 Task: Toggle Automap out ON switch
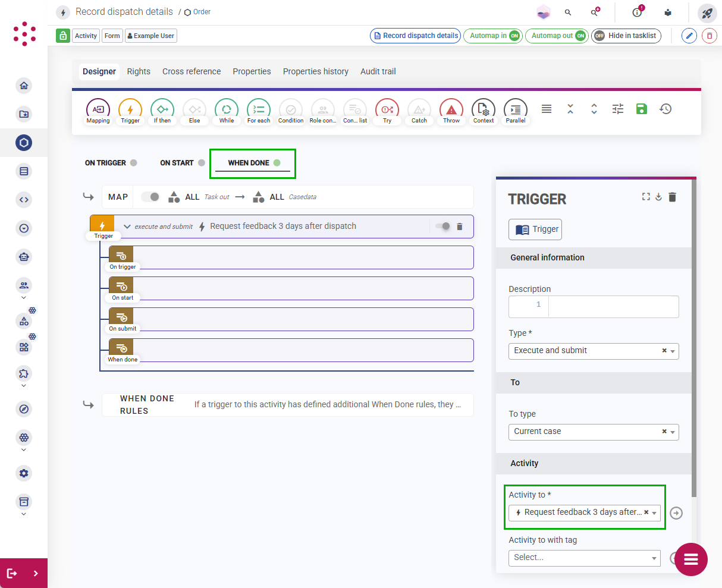557,36
